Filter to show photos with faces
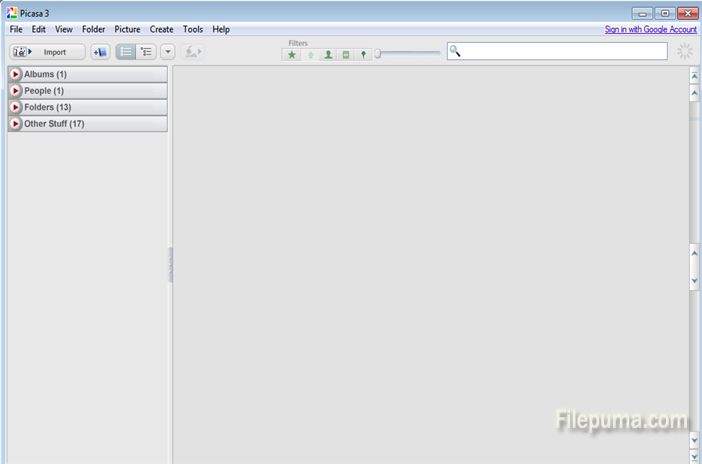 328,55
